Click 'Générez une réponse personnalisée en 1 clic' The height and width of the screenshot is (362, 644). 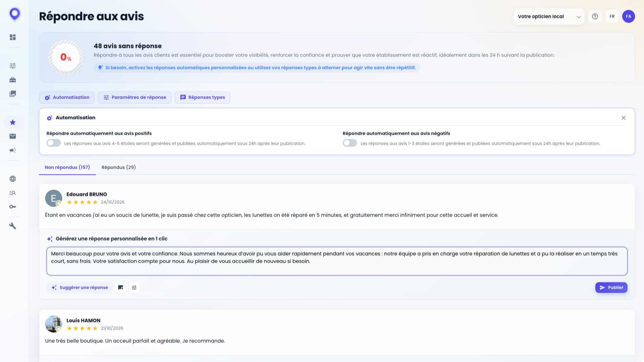112,239
